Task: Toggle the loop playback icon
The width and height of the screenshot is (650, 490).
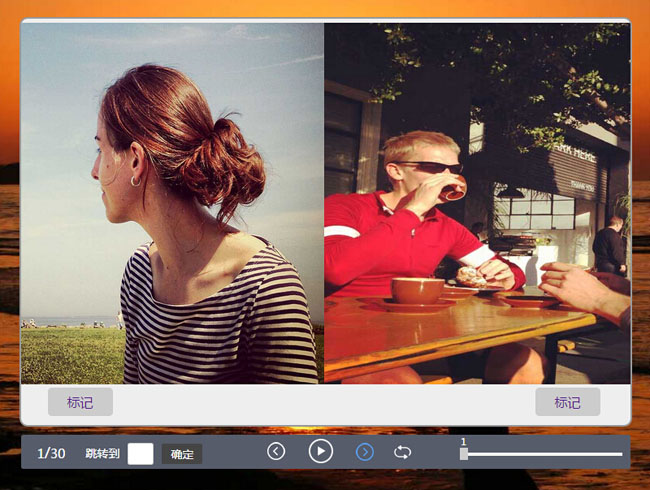Action: (x=403, y=452)
